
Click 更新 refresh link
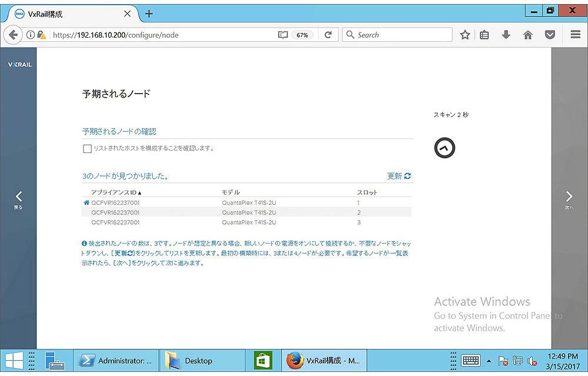399,176
